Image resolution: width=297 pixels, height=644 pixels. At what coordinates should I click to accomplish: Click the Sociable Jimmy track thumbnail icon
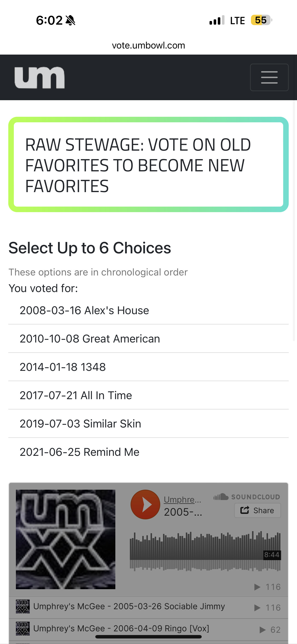point(23,606)
